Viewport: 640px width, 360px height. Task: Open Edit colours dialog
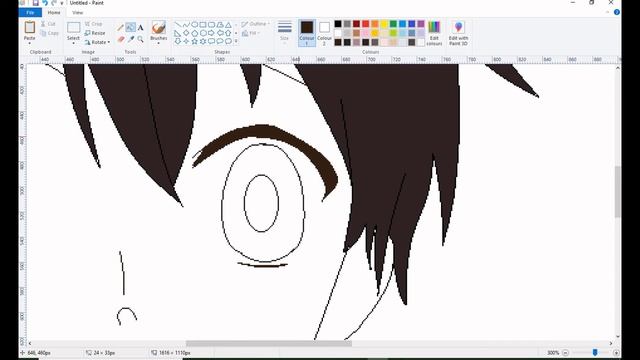[434, 33]
